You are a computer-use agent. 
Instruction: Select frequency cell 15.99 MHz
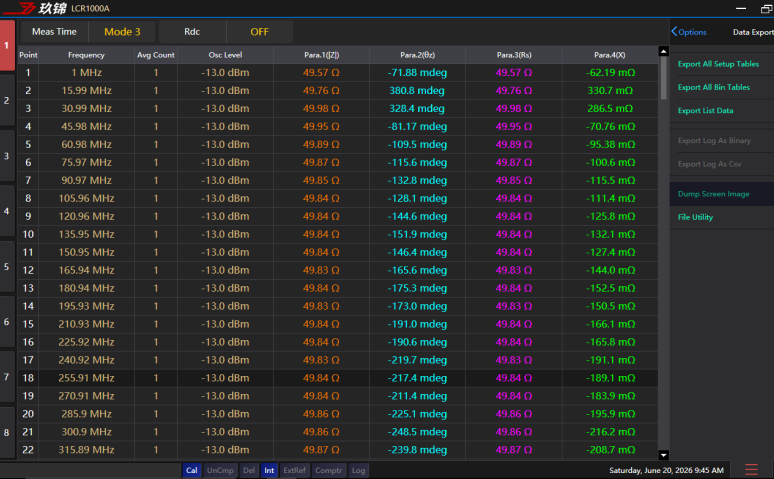click(x=86, y=90)
